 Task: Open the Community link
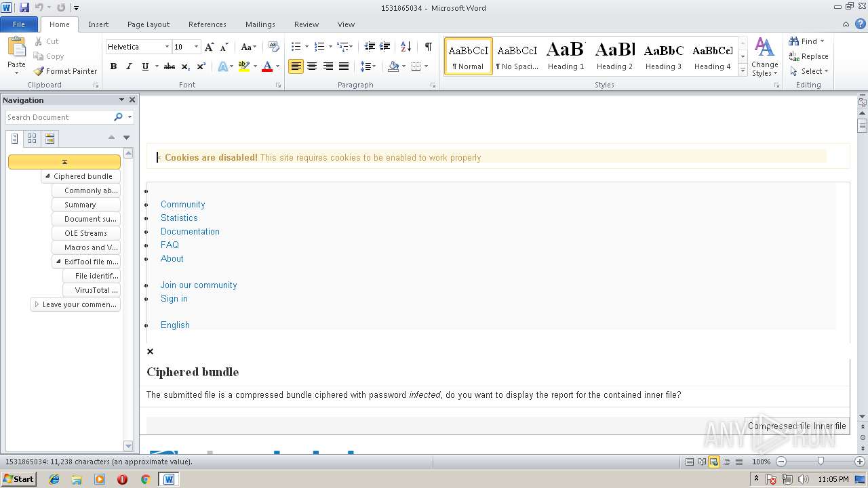click(182, 204)
